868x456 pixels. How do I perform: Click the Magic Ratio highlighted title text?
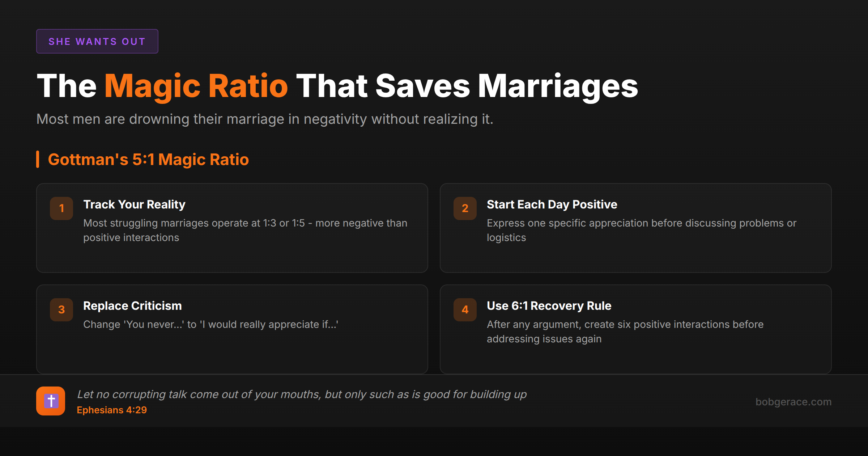pos(196,86)
